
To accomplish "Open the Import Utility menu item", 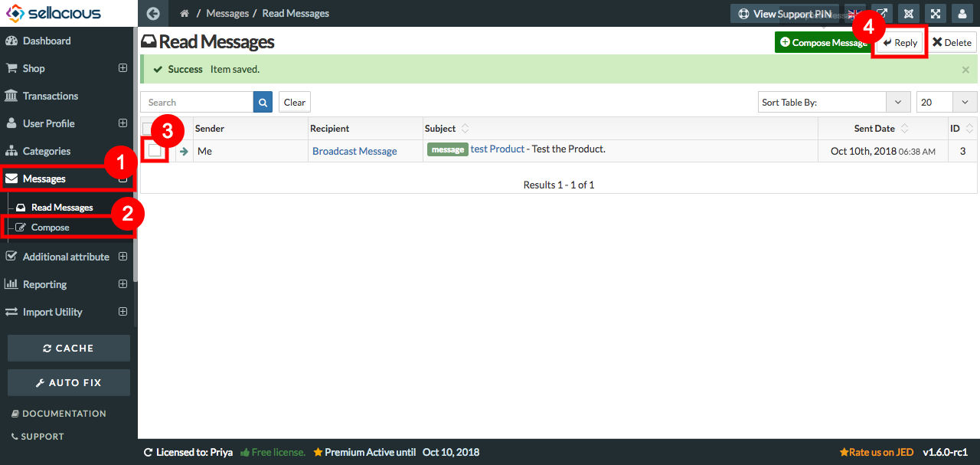I will point(53,312).
